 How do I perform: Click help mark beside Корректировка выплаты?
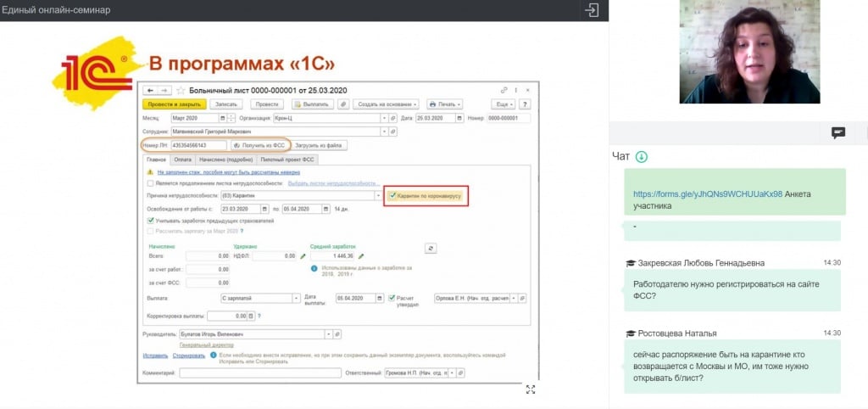(259, 316)
